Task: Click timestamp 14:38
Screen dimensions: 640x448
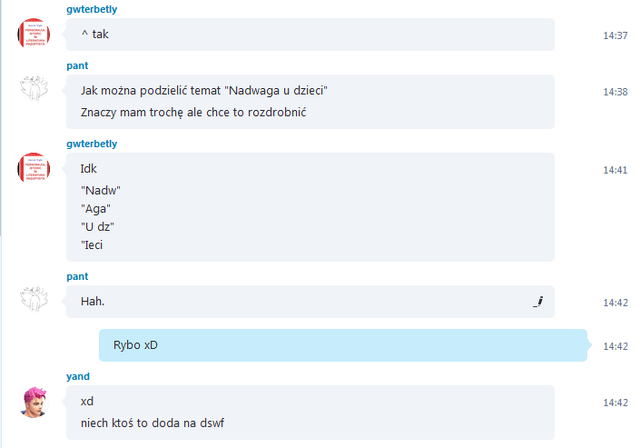Action: (616, 92)
